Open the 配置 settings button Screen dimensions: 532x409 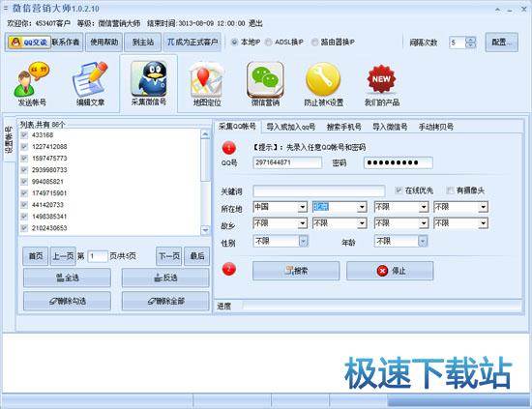point(501,42)
